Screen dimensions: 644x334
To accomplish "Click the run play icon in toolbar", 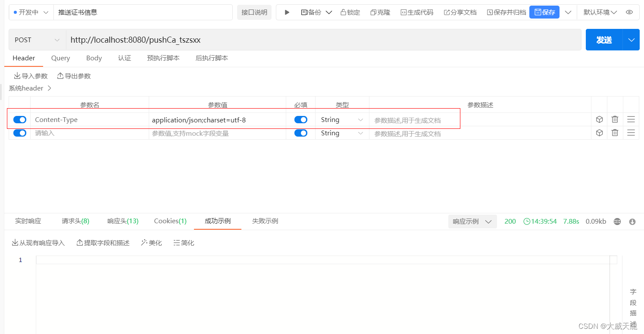I will [x=287, y=12].
